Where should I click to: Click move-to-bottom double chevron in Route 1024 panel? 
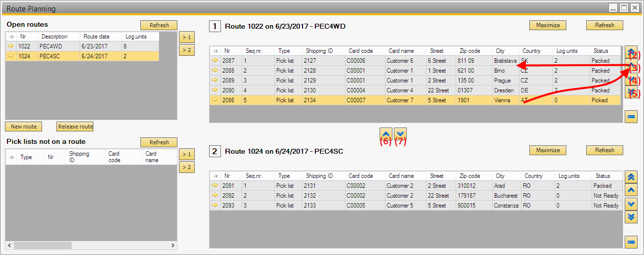coord(631,216)
